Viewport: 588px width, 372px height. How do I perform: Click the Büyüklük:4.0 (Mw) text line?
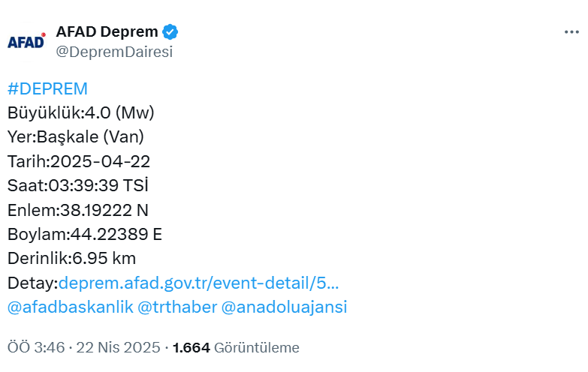[x=81, y=112]
